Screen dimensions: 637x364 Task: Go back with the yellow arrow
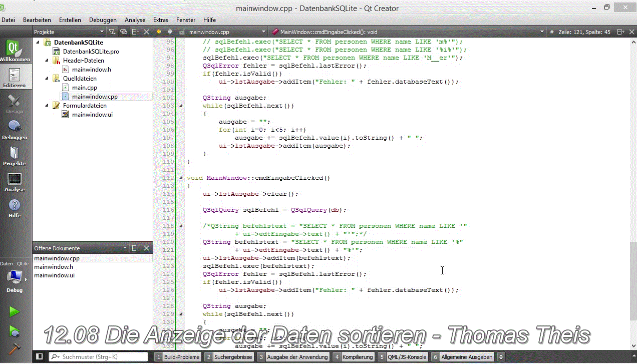tap(159, 32)
